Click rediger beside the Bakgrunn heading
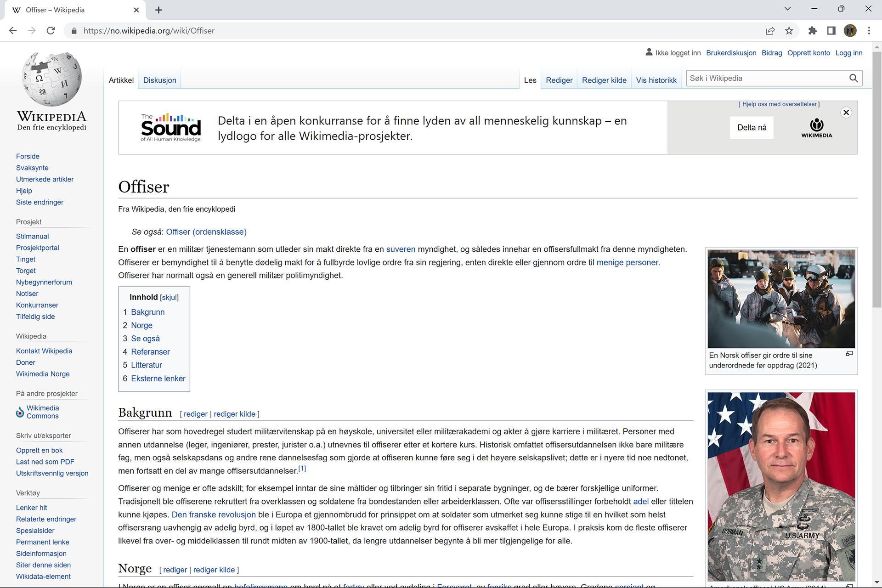Screen dimensions: 882x588 click(x=196, y=414)
